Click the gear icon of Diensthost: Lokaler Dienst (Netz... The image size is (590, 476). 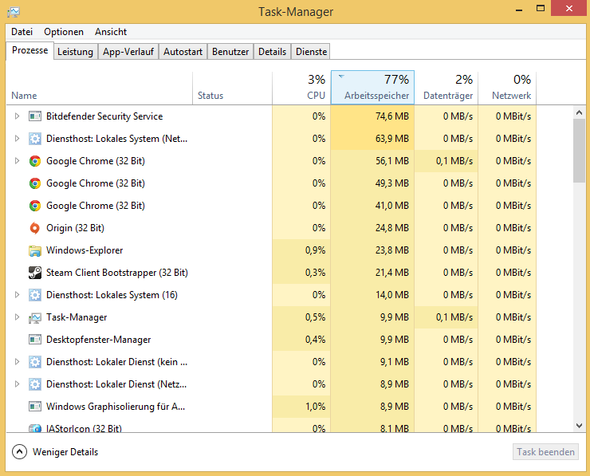pyautogui.click(x=35, y=384)
